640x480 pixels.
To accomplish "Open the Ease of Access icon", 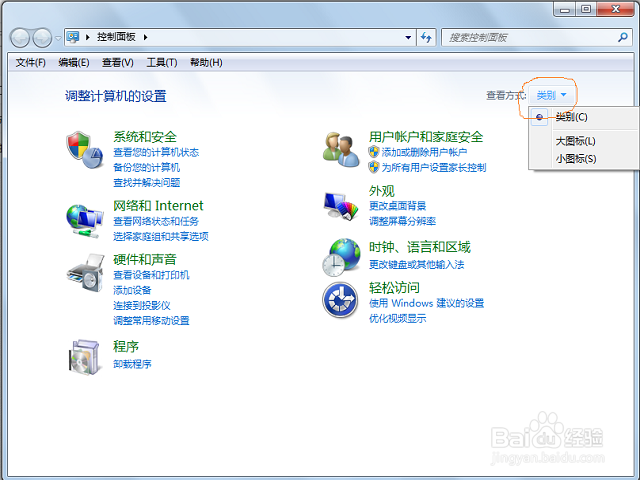I will pos(340,300).
